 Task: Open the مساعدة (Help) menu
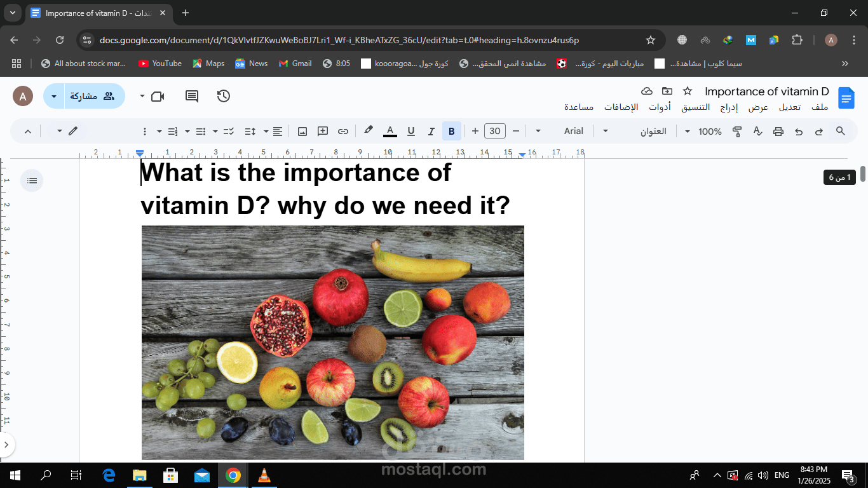pos(579,107)
